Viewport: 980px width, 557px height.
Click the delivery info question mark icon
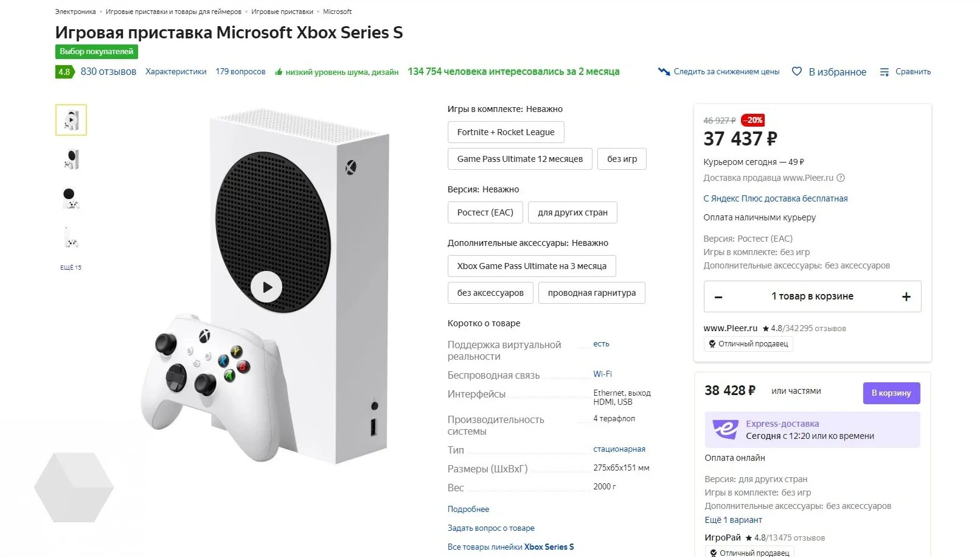click(841, 178)
